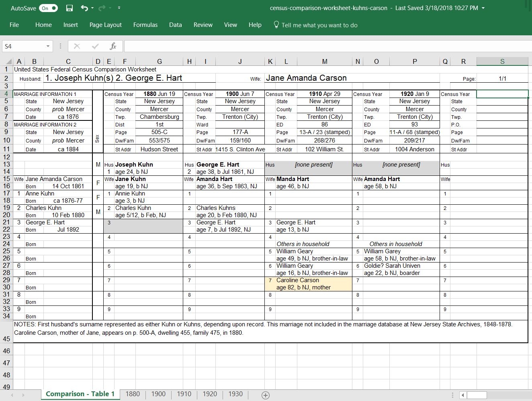Click the horizontal scrollbar thumb
Viewport: 532px width, 401px height.
click(477, 395)
